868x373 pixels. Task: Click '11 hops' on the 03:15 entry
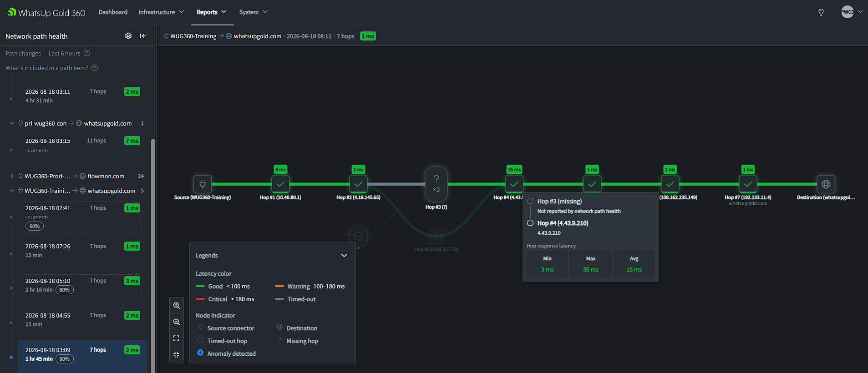pyautogui.click(x=96, y=141)
